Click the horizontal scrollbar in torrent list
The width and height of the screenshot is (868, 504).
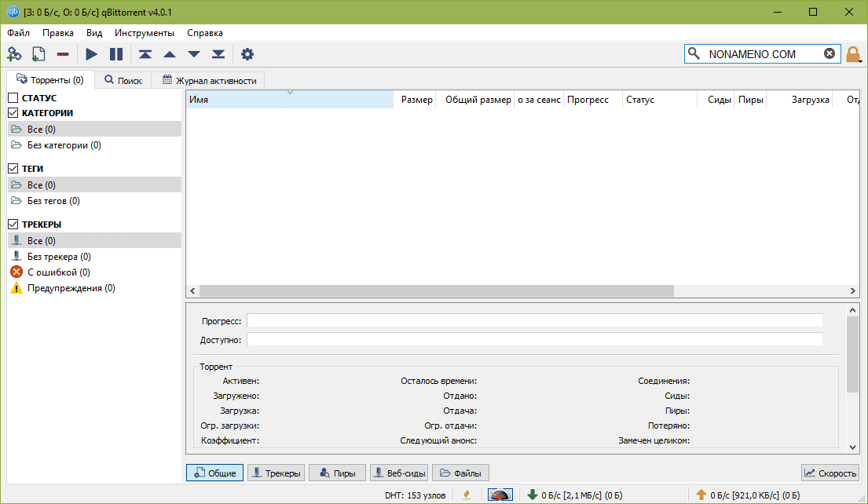coord(436,290)
